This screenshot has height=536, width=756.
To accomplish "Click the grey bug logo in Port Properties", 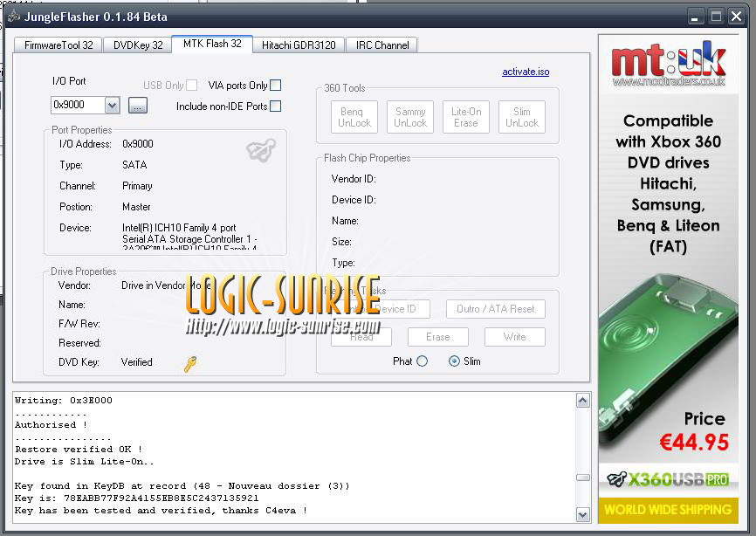I will click(x=261, y=150).
